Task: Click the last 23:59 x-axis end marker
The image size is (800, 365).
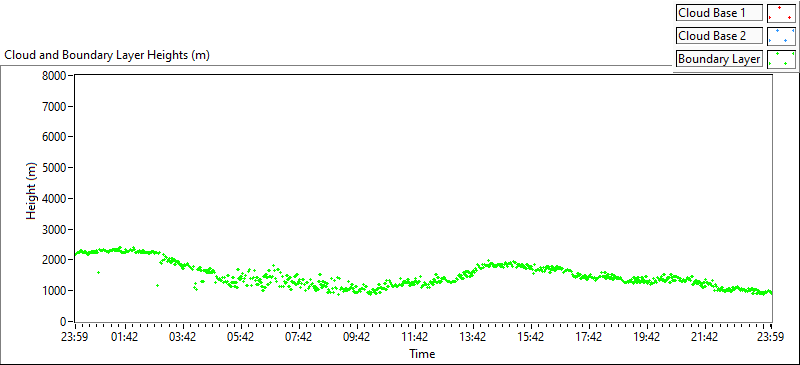Action: 770,337
